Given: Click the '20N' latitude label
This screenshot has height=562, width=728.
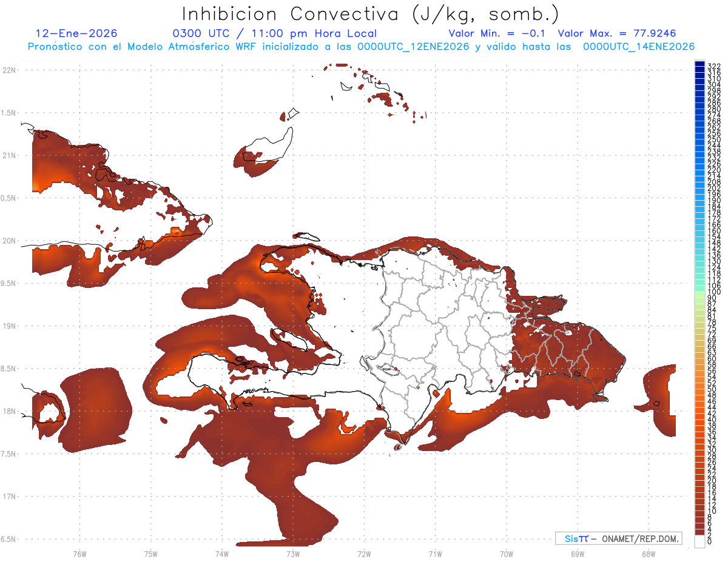Looking at the screenshot, I should pyautogui.click(x=9, y=241).
